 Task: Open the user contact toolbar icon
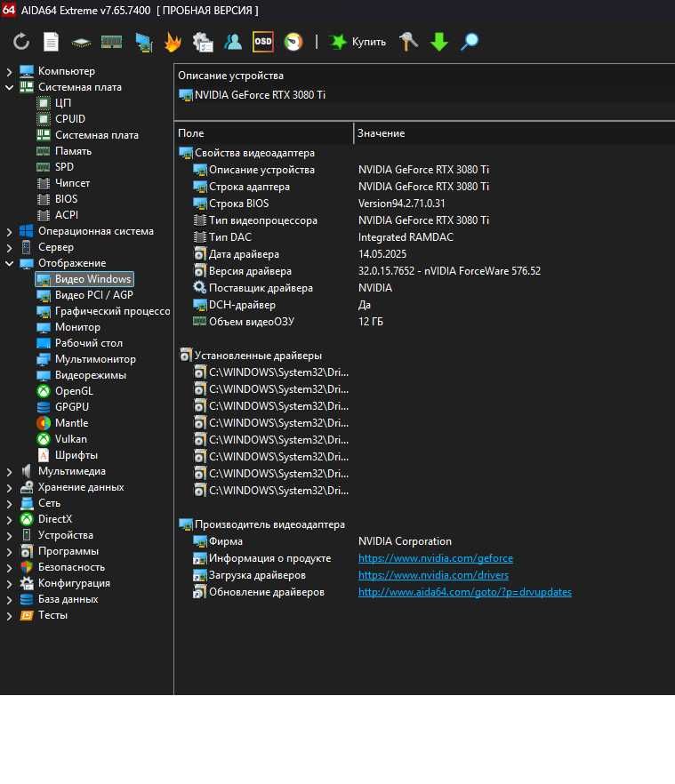pyautogui.click(x=233, y=42)
